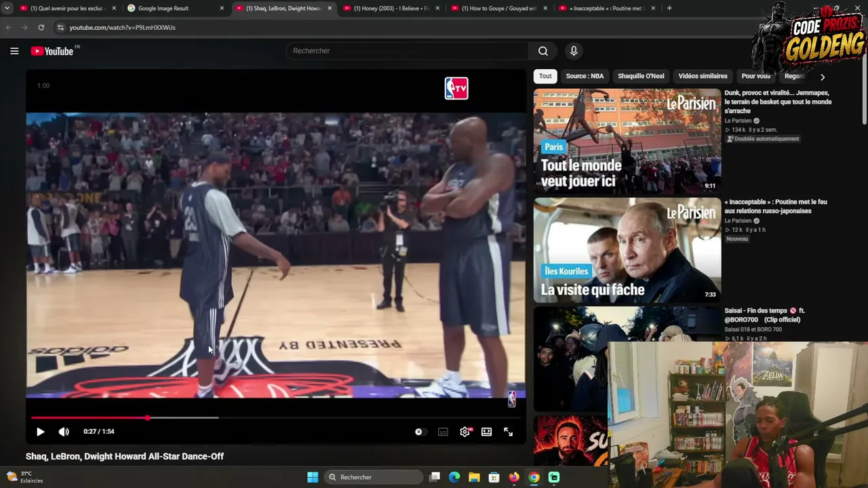This screenshot has width=868, height=488.
Task: Switch to the 'How to Gouye / Gouyad' tab
Action: 500,8
